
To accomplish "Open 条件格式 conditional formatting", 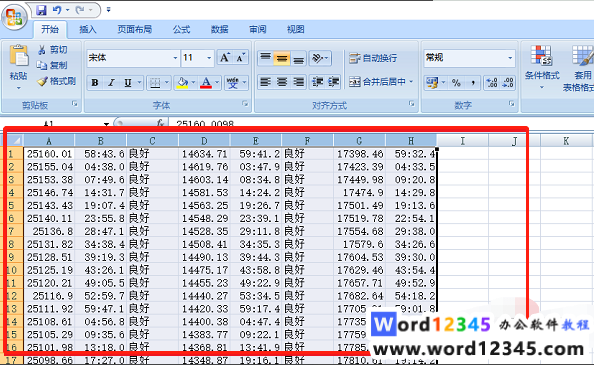I will tap(542, 67).
